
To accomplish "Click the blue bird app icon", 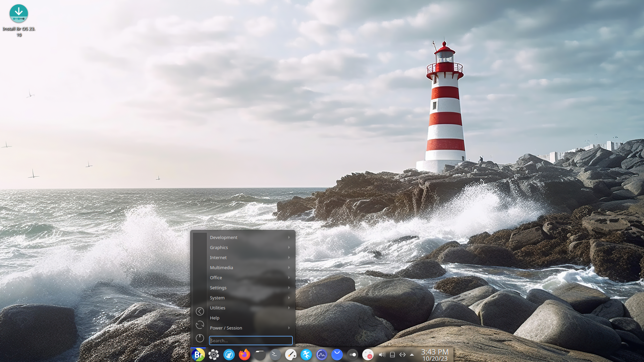I will pos(306,355).
